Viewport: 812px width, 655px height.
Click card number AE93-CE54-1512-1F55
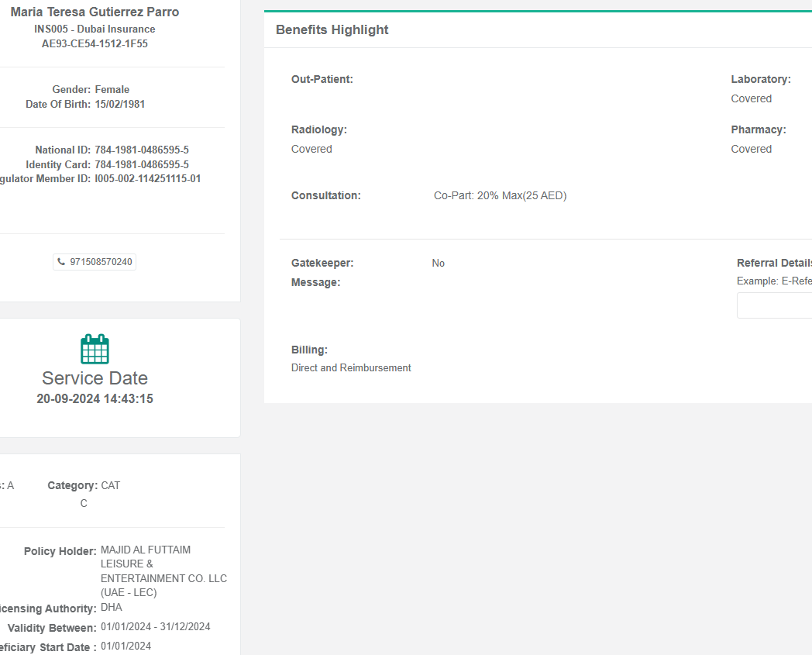[95, 43]
